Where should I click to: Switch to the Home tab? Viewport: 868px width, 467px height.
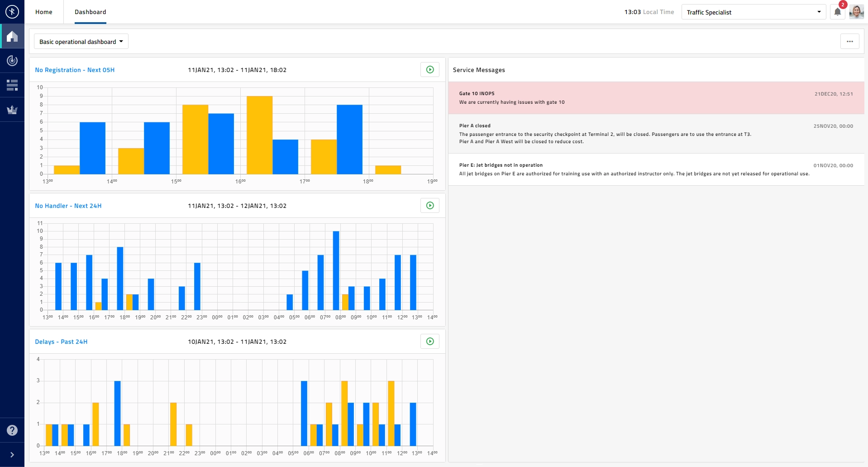(x=44, y=12)
